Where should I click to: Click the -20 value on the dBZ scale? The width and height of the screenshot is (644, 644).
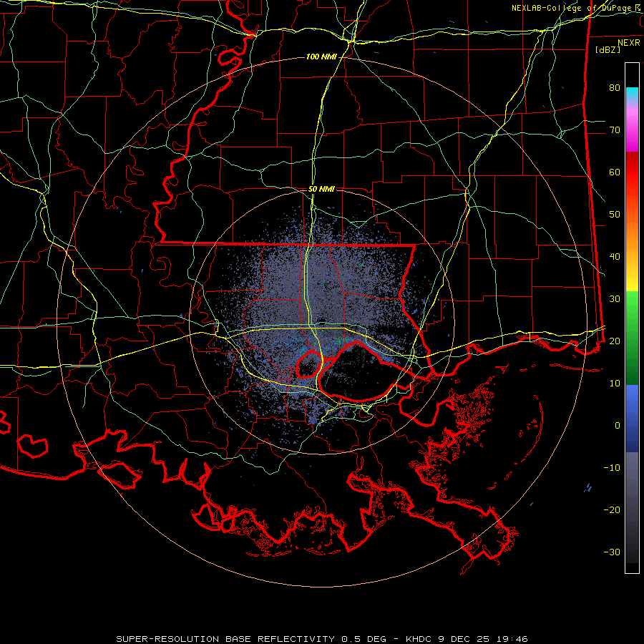point(612,509)
